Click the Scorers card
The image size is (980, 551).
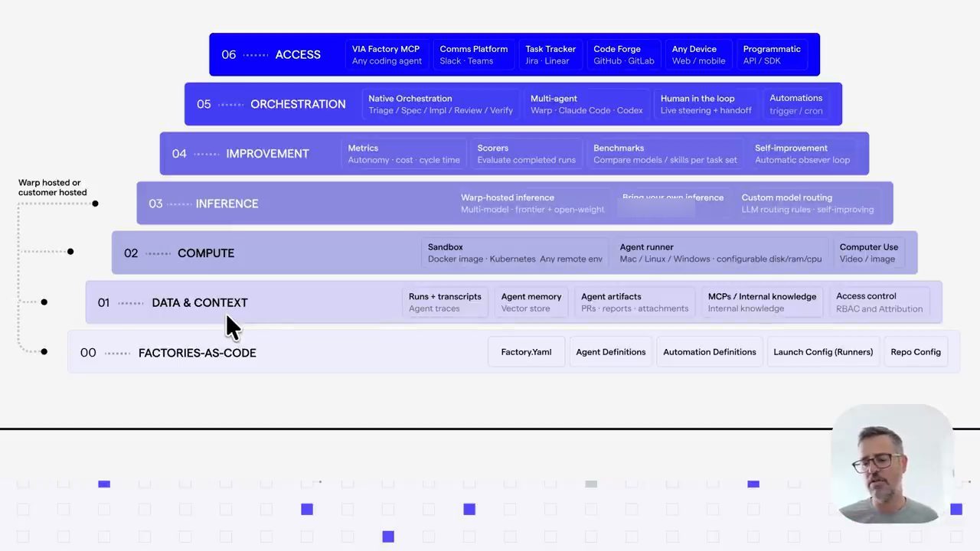[527, 154]
